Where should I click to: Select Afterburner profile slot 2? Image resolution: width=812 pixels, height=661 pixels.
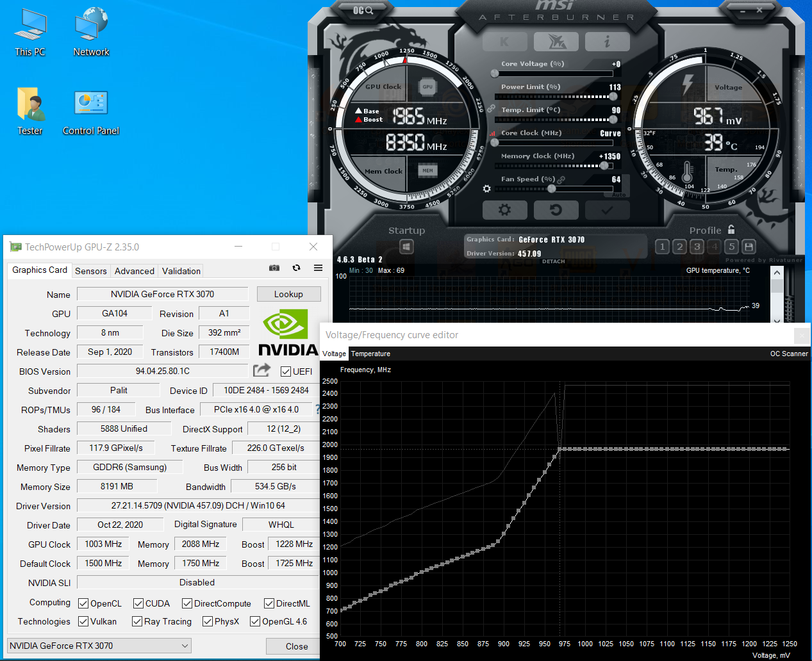(x=680, y=247)
